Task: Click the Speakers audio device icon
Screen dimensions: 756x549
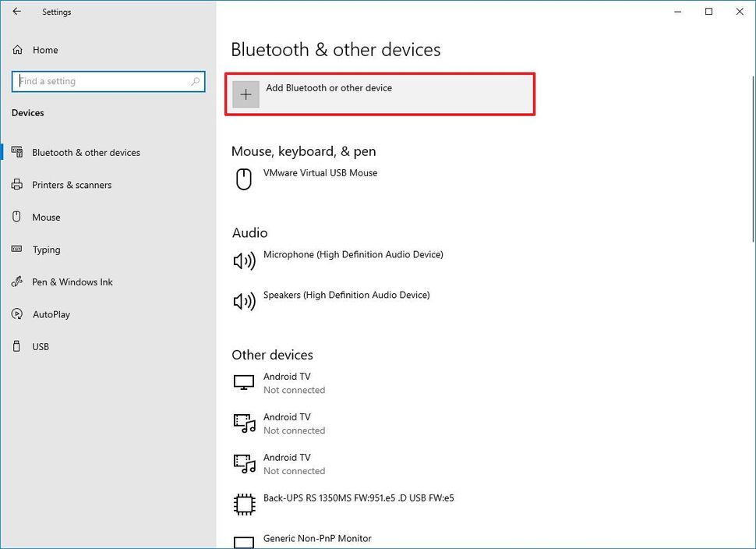Action: click(244, 301)
